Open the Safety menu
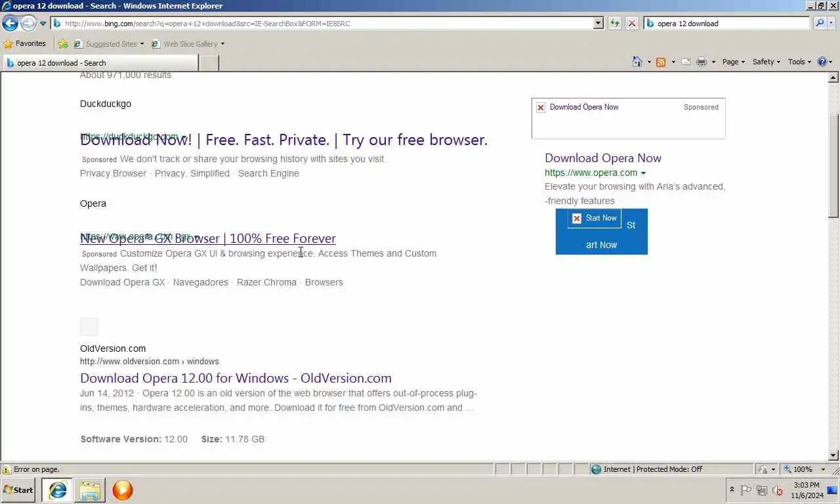 (766, 62)
